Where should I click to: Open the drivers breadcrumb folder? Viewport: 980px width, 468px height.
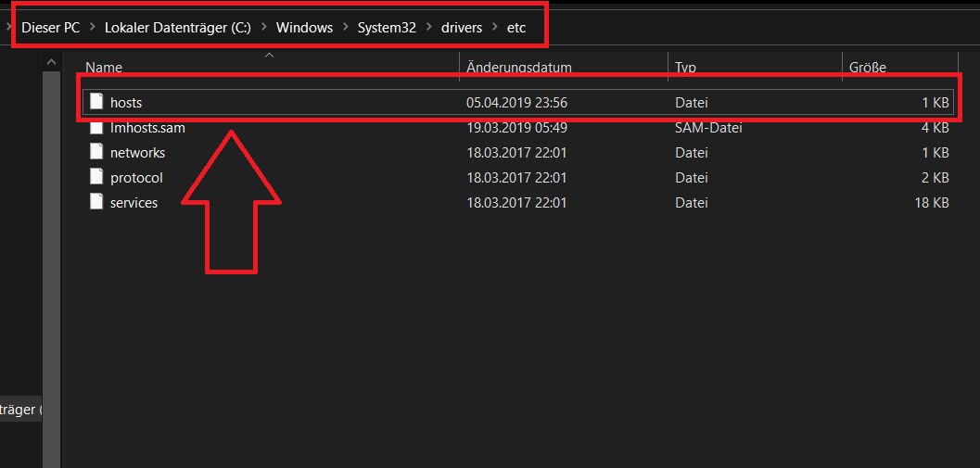pyautogui.click(x=461, y=28)
